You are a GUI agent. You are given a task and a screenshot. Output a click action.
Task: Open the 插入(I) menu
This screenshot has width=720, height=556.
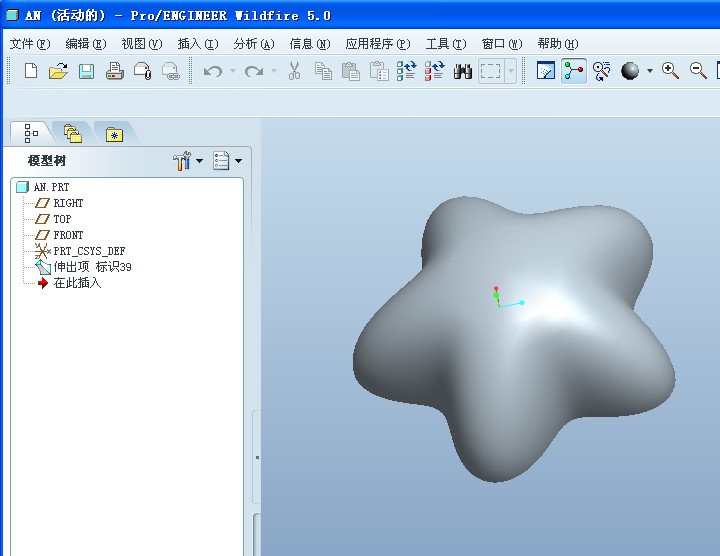point(198,44)
